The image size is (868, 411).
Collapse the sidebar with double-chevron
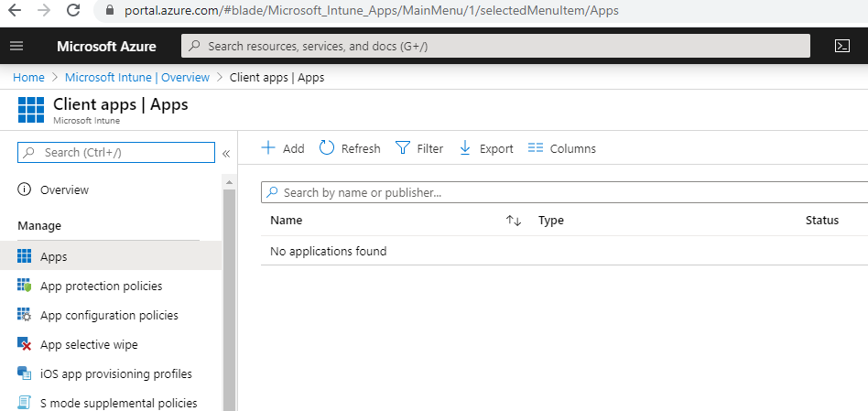tap(226, 154)
